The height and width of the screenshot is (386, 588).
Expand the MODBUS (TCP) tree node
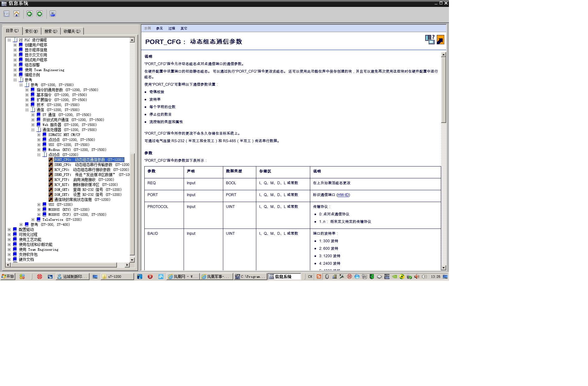39,215
